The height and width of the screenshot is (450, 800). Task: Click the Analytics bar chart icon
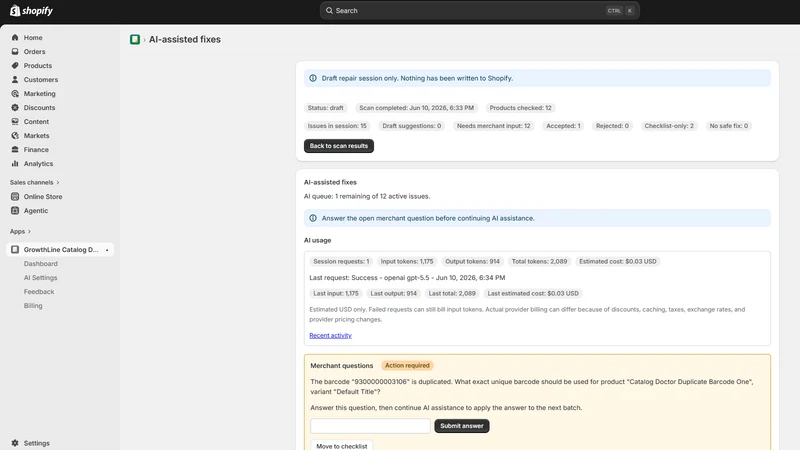click(15, 164)
